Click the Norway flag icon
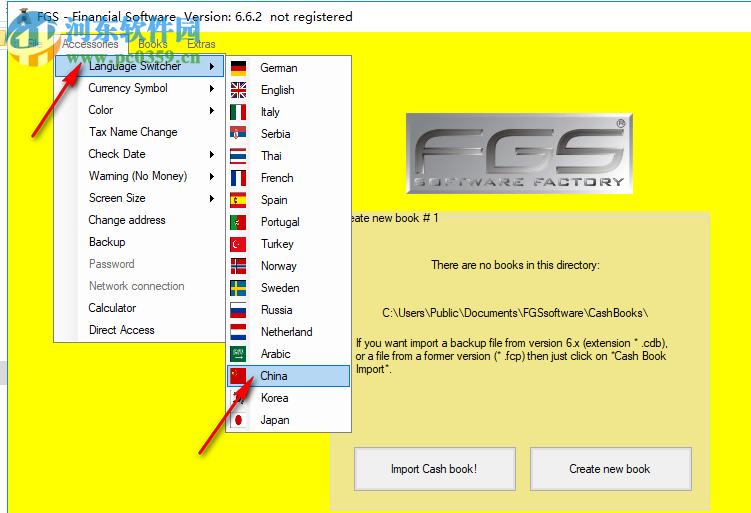751x513 pixels. (x=238, y=266)
